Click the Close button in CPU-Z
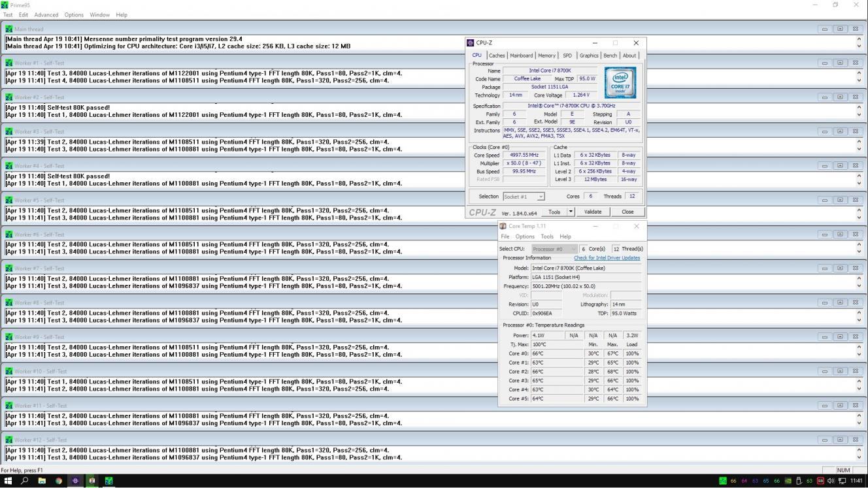The height and width of the screenshot is (488, 868). 627,212
